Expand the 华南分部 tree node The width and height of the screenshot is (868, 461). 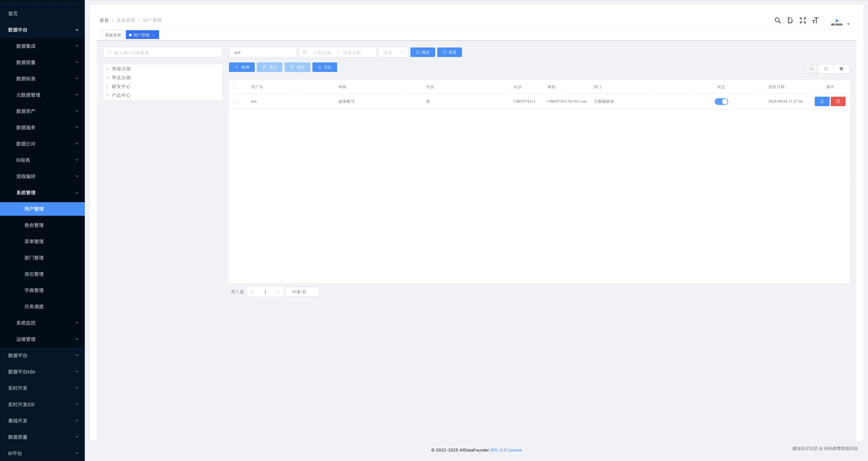point(108,69)
